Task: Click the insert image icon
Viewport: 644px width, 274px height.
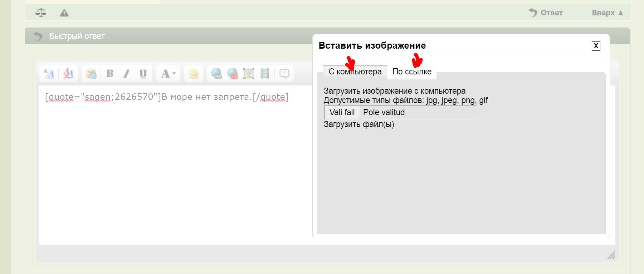Action: point(249,74)
